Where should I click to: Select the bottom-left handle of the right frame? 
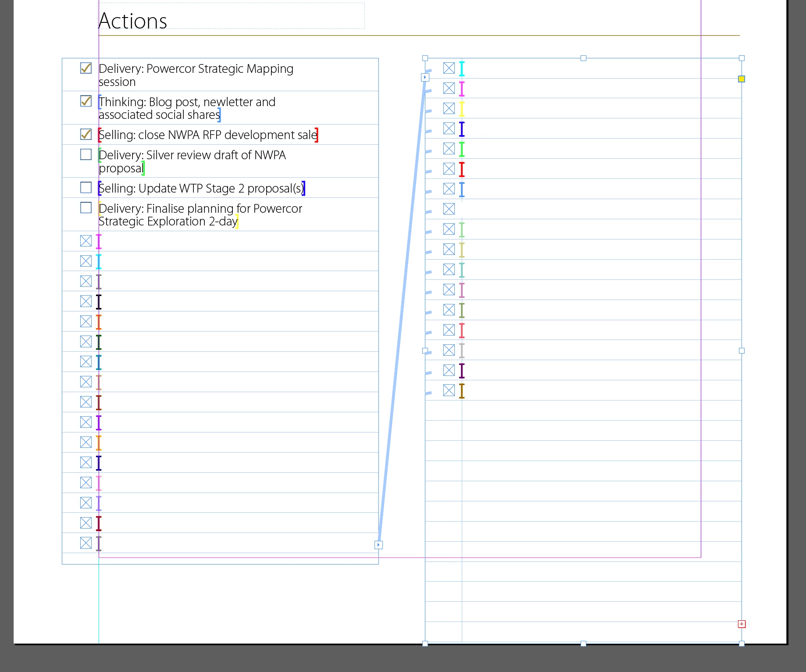(x=425, y=643)
